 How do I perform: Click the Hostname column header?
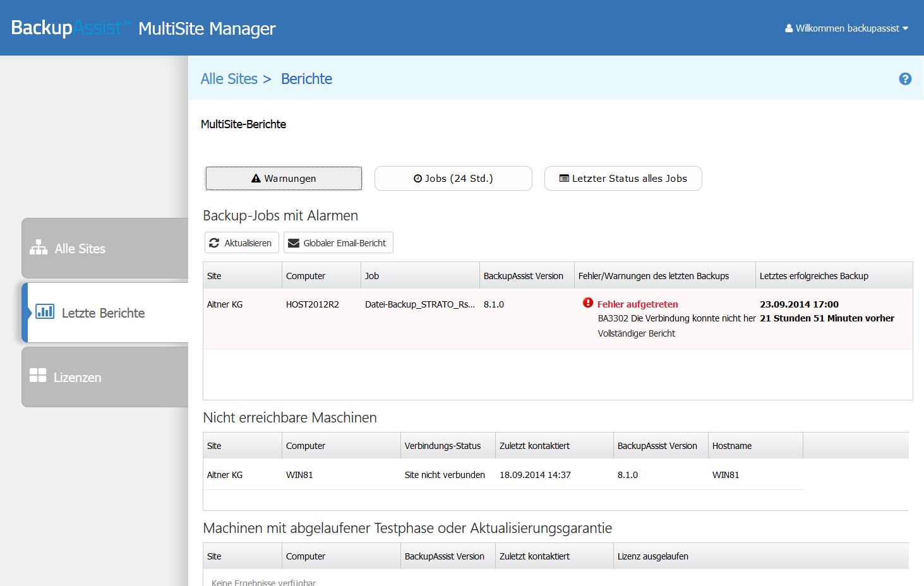[x=755, y=446]
